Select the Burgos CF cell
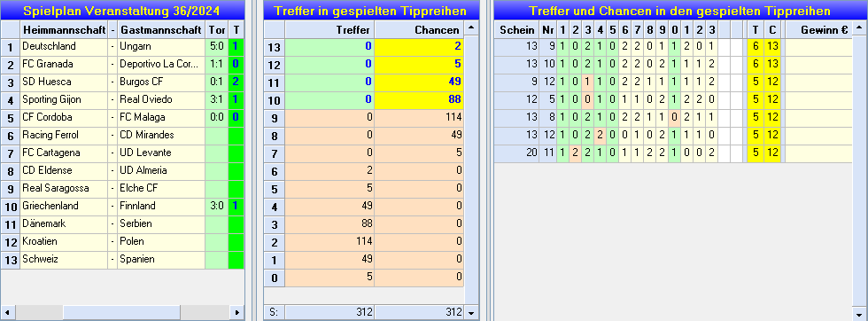The width and height of the screenshot is (868, 321). tap(161, 82)
